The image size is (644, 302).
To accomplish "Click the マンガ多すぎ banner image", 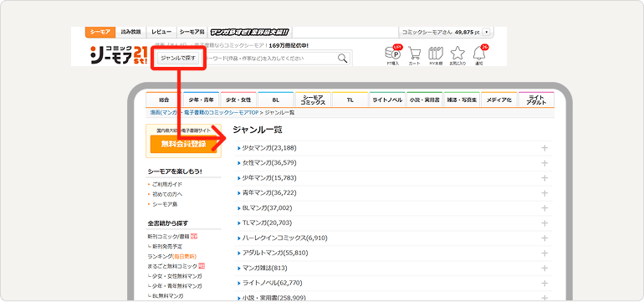I will coord(250,32).
